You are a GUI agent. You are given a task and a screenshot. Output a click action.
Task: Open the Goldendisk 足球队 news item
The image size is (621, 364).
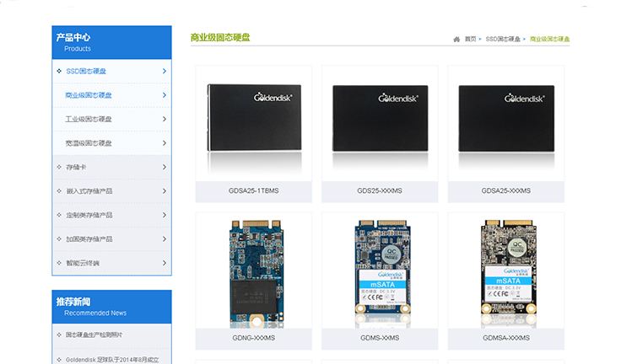click(x=112, y=360)
